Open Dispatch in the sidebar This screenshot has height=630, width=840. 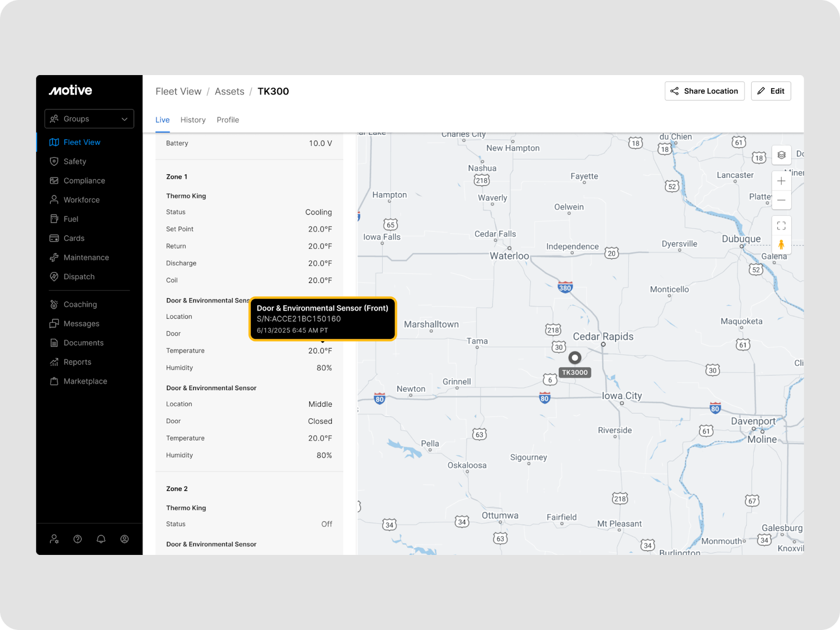(79, 277)
